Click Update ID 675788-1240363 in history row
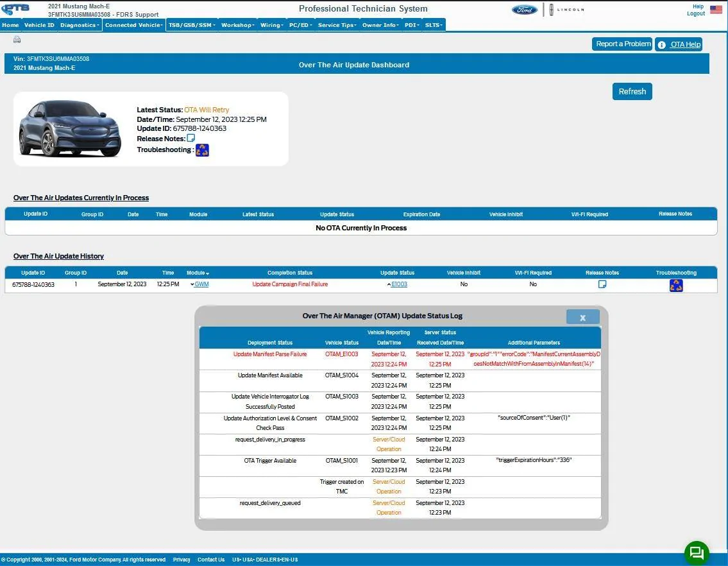 point(33,284)
